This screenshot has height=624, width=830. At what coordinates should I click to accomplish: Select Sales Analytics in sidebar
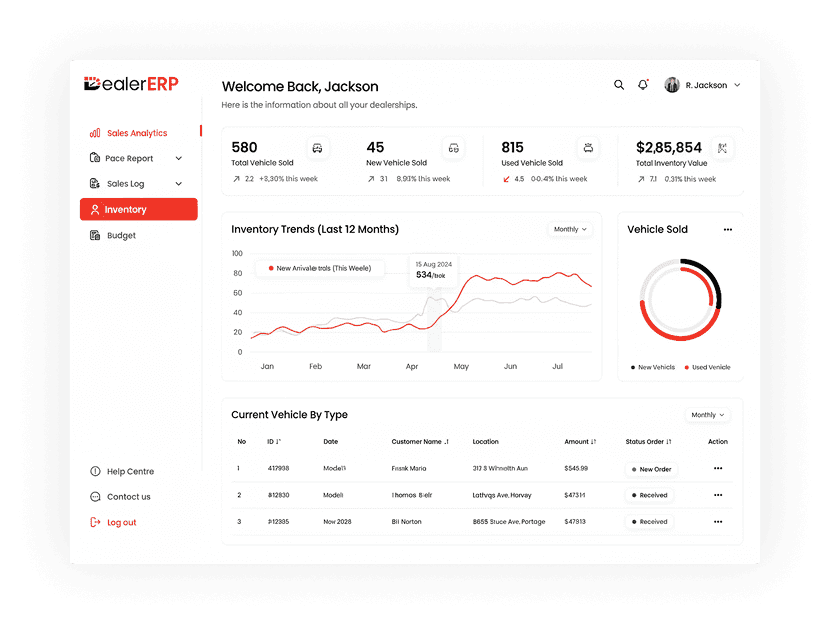(x=137, y=133)
